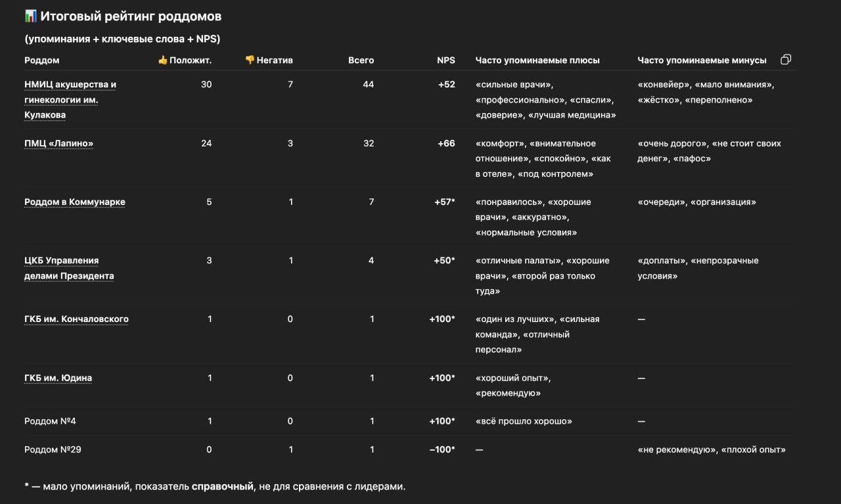Visit the ГКБ им. Юдина link
Screen dimensions: 841x504
58,378
